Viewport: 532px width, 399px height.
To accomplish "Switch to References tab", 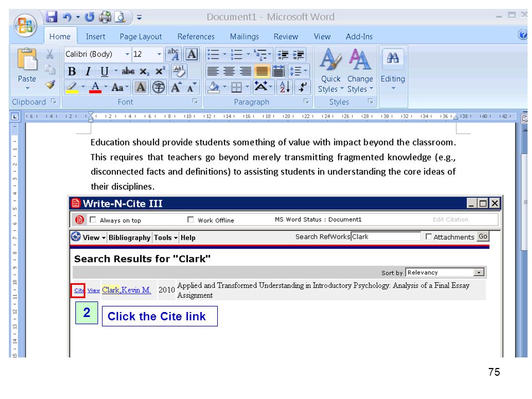I will (x=196, y=37).
